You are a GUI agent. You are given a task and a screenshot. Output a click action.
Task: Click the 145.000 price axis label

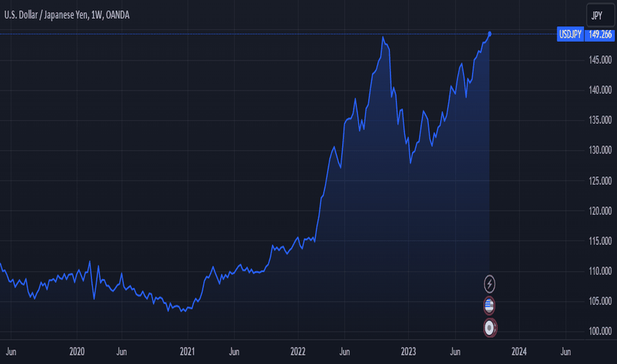[600, 60]
